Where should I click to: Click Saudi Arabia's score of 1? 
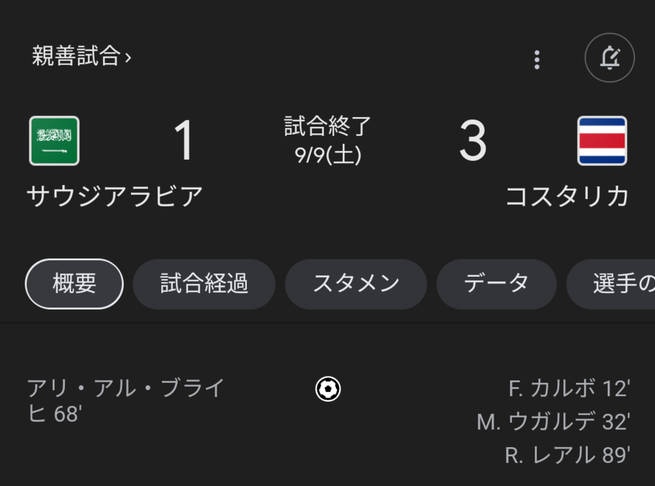coord(183,141)
